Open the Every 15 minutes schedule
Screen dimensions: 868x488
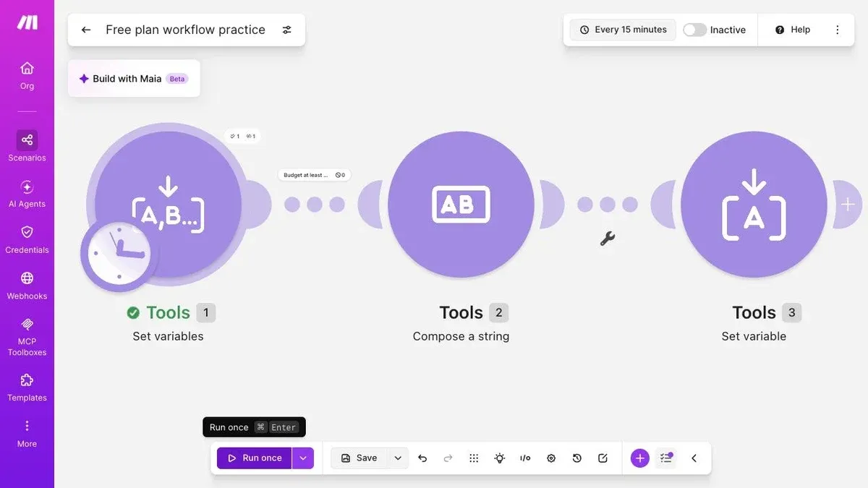[x=623, y=30]
